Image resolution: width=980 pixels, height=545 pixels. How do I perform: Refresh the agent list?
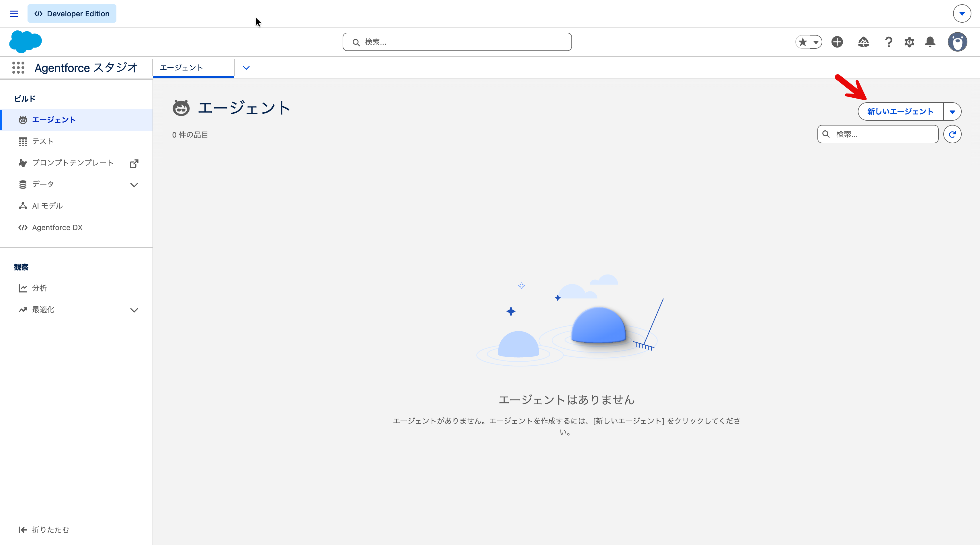[952, 134]
